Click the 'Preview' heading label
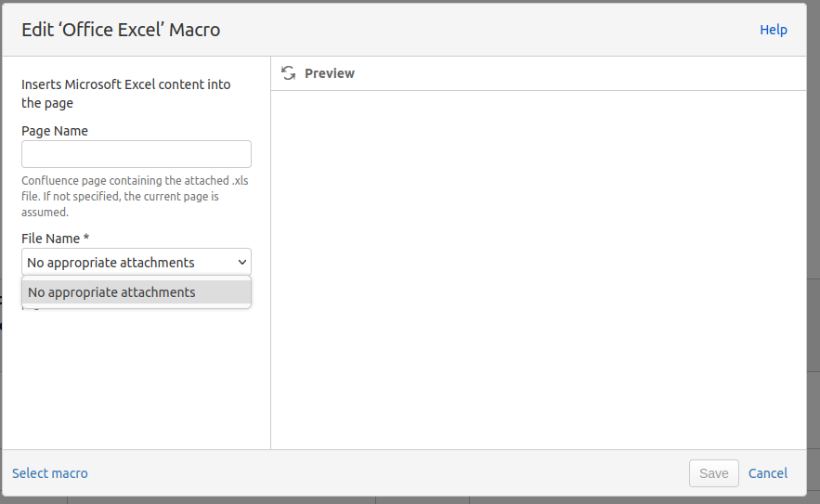This screenshot has width=820, height=504. tap(330, 73)
